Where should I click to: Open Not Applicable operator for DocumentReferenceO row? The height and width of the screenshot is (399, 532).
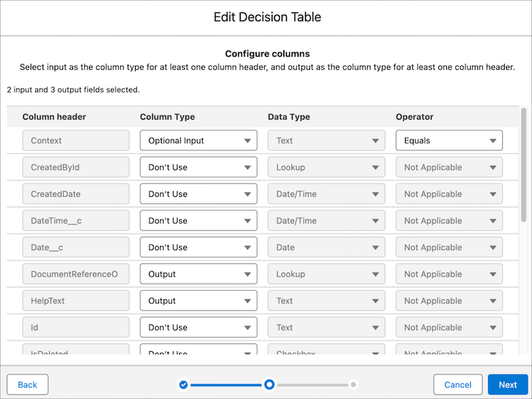449,274
